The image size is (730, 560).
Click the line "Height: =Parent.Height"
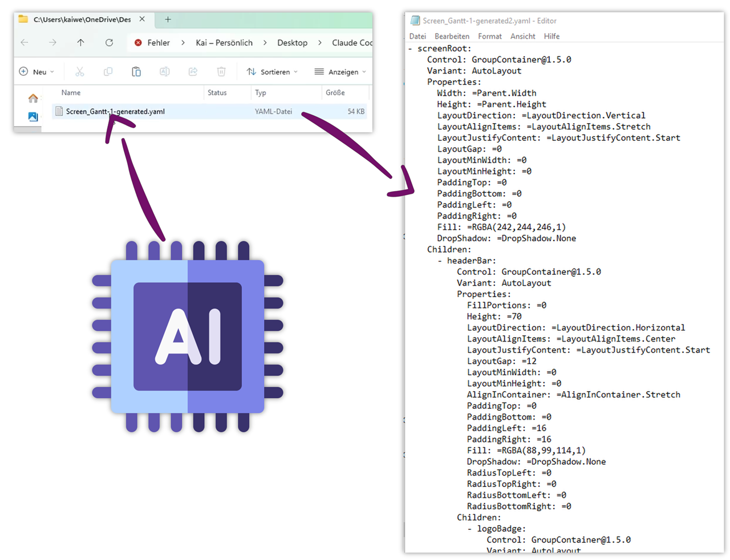[492, 104]
